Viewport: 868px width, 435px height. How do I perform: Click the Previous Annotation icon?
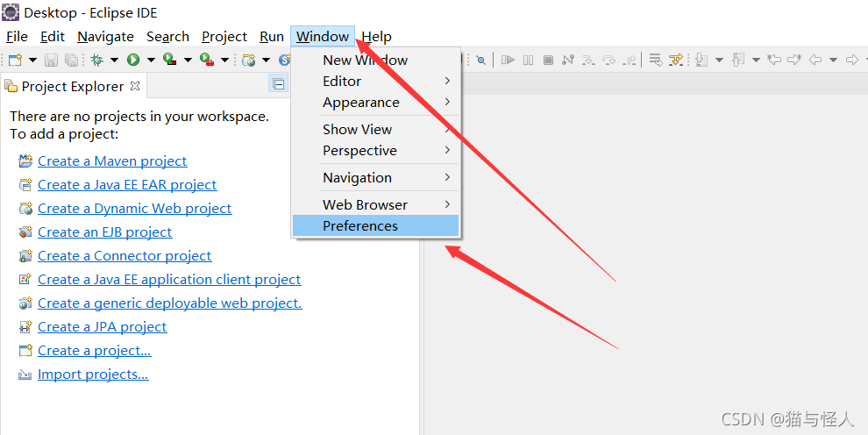click(738, 60)
